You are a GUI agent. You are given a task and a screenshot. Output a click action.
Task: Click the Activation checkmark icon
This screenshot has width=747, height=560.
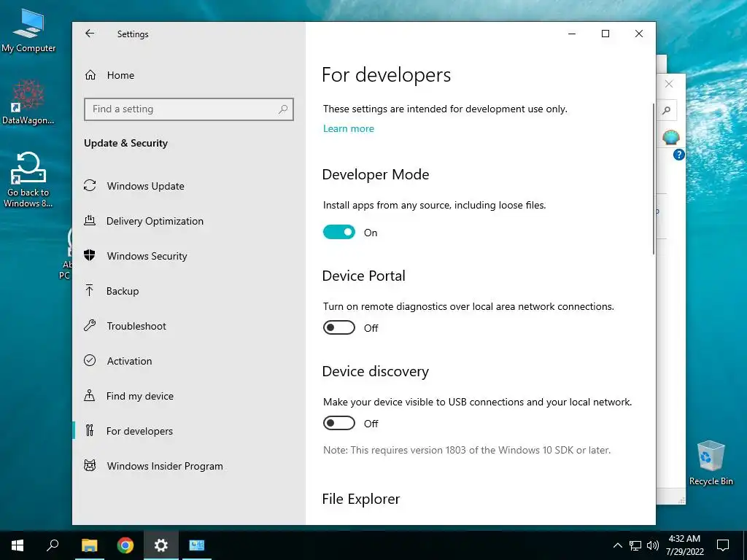[x=90, y=360]
